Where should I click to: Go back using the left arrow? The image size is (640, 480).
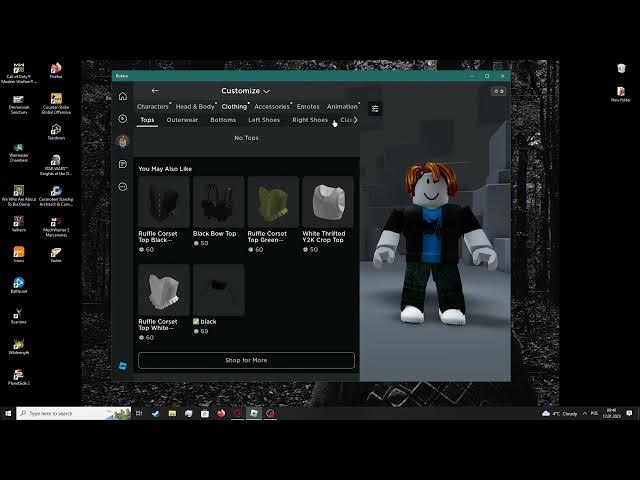pos(155,91)
